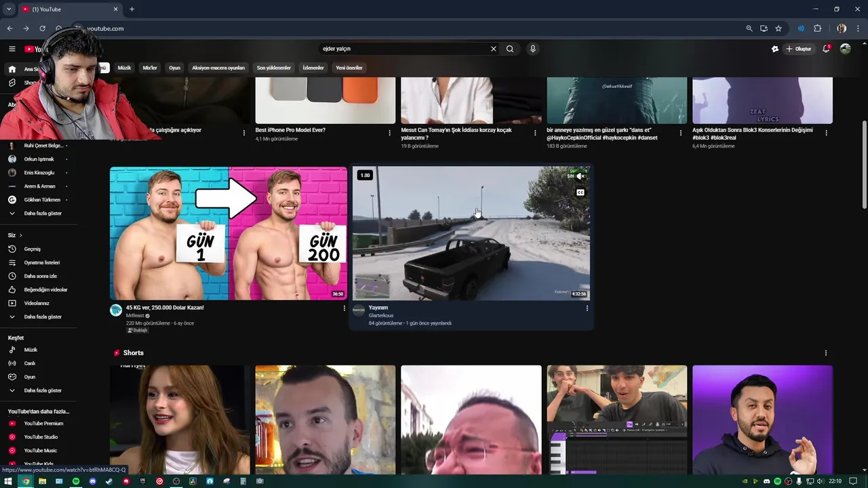This screenshot has height=488, width=868.
Task: Select the Yeni öneriler chip
Action: click(x=349, y=68)
